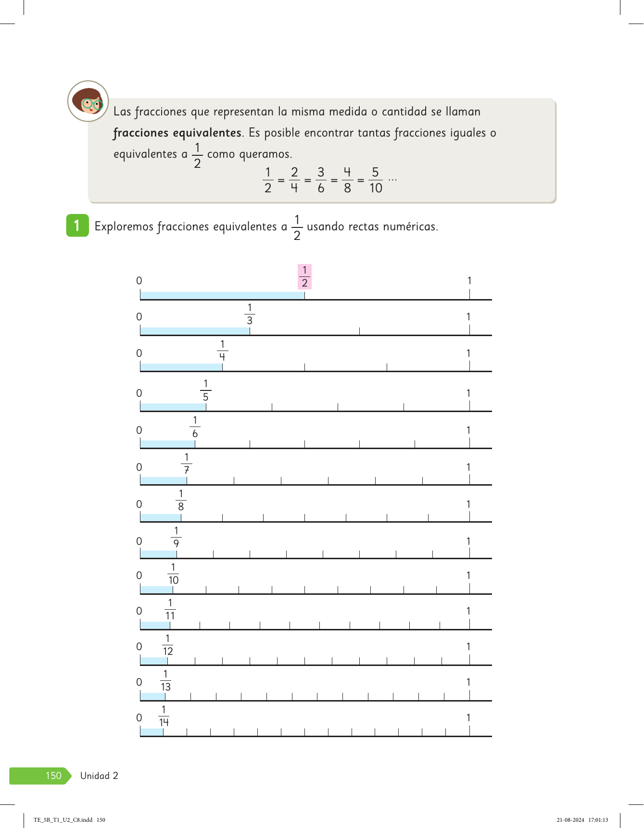Viewport: 644px width, 828px height.
Task: Click the "Unidad 2" footer label
Action: coord(99,776)
